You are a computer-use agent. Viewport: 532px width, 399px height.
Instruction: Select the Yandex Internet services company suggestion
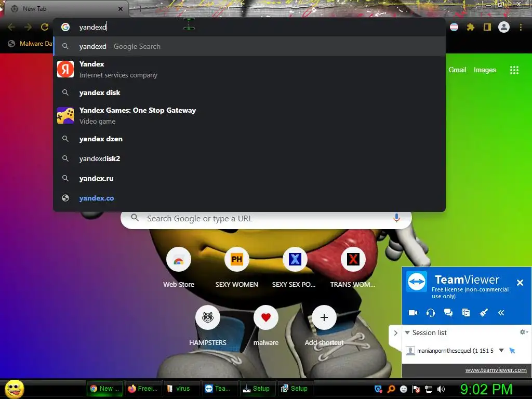[x=249, y=69]
